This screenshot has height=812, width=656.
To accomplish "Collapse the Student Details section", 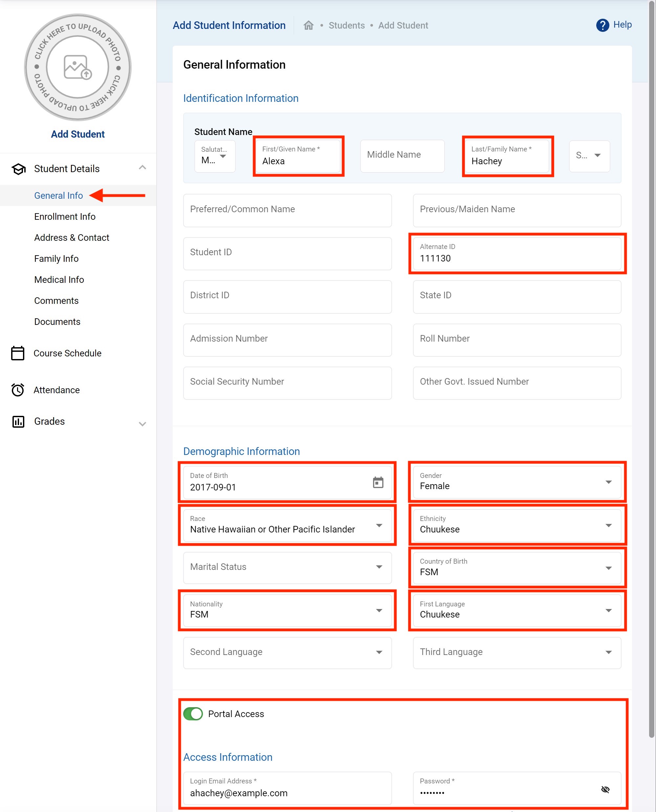I will pos(142,168).
